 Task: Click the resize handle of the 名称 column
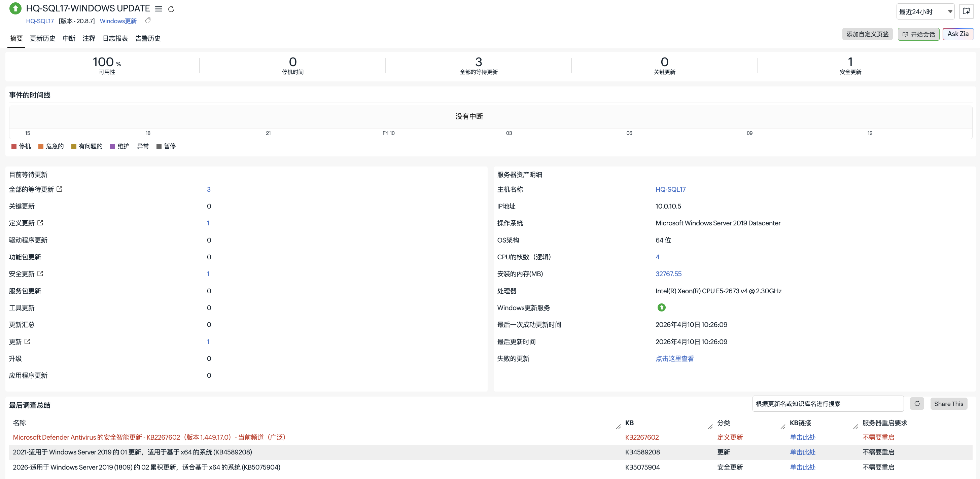pos(618,427)
